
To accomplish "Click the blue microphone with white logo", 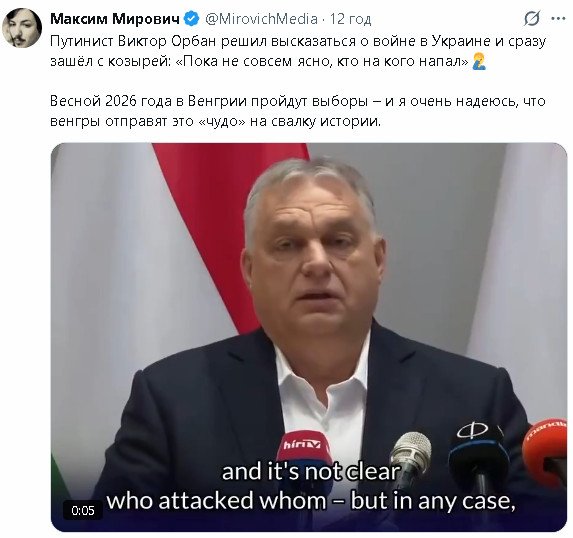I will coord(478,452).
